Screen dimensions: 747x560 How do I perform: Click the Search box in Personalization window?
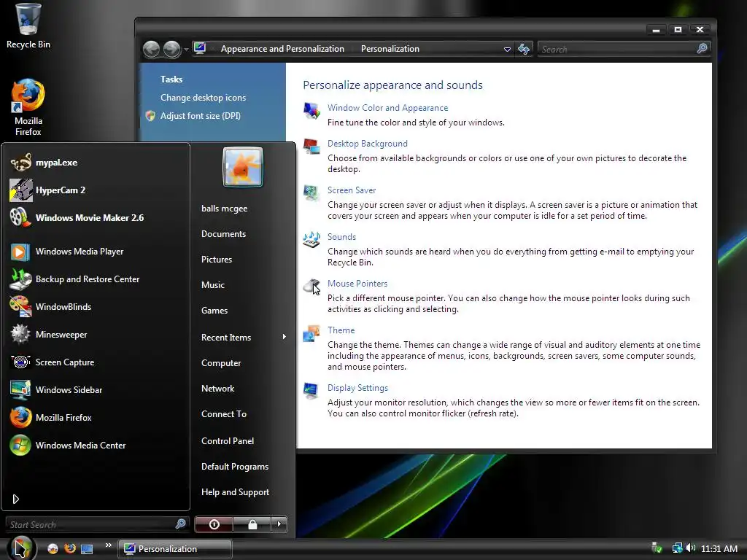[624, 49]
